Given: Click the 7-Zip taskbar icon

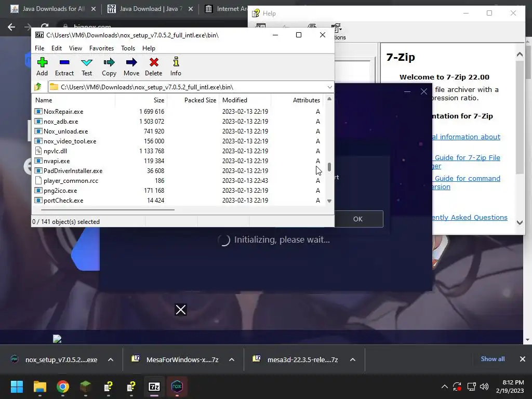Looking at the screenshot, I should click(x=154, y=387).
